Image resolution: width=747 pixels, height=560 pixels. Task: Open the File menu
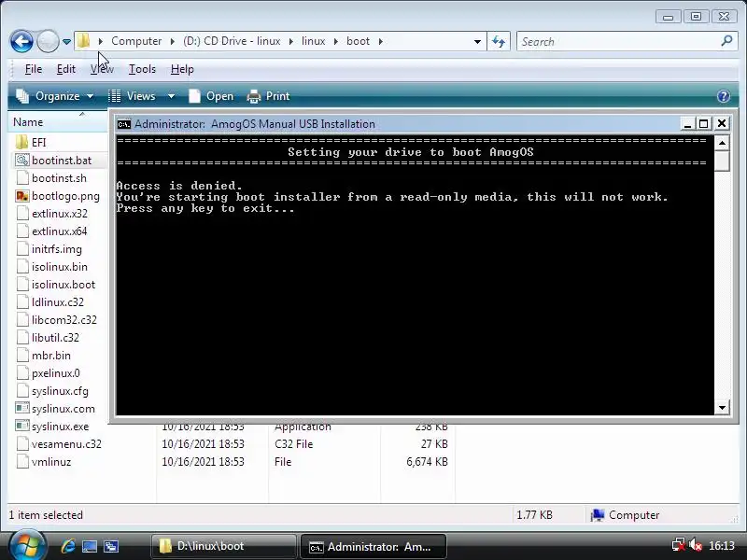click(34, 69)
